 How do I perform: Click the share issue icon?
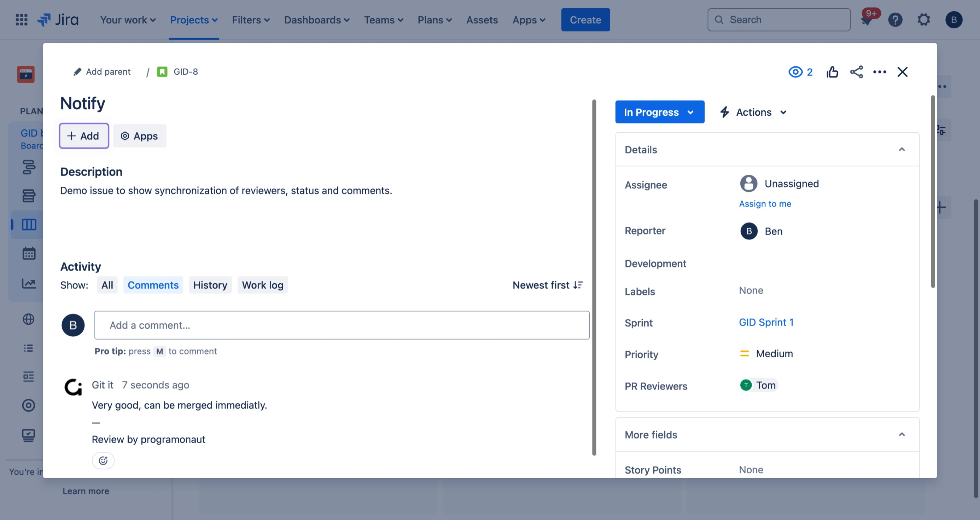(856, 72)
